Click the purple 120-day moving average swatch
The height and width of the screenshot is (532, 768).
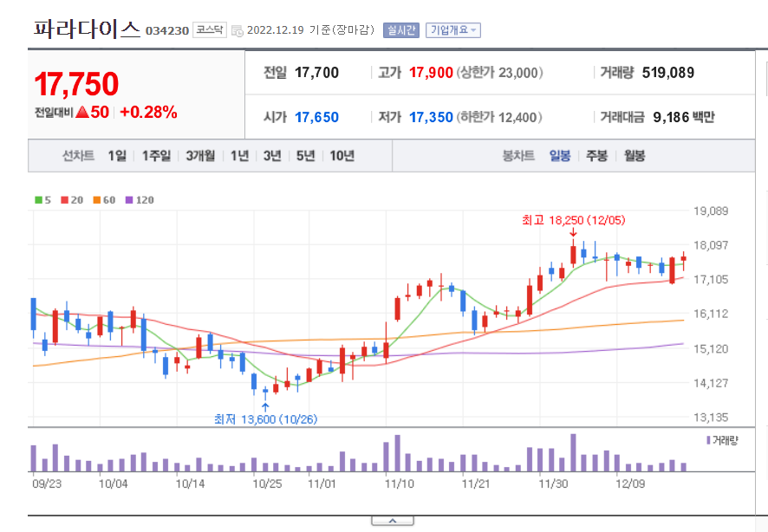pos(129,199)
